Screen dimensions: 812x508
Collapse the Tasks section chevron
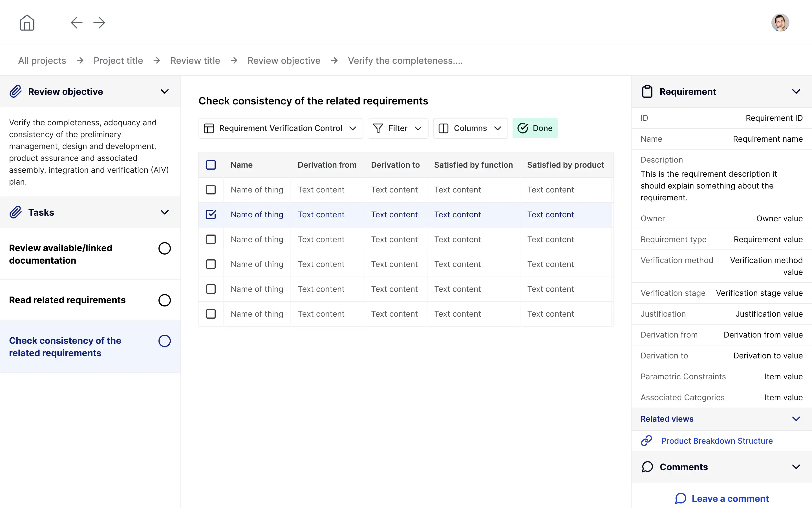point(164,212)
